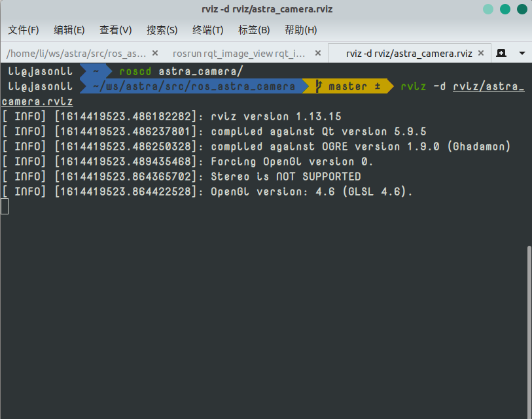The height and width of the screenshot is (419, 532).
Task: Click the underlined camera.rviz file path
Action: coord(37,102)
